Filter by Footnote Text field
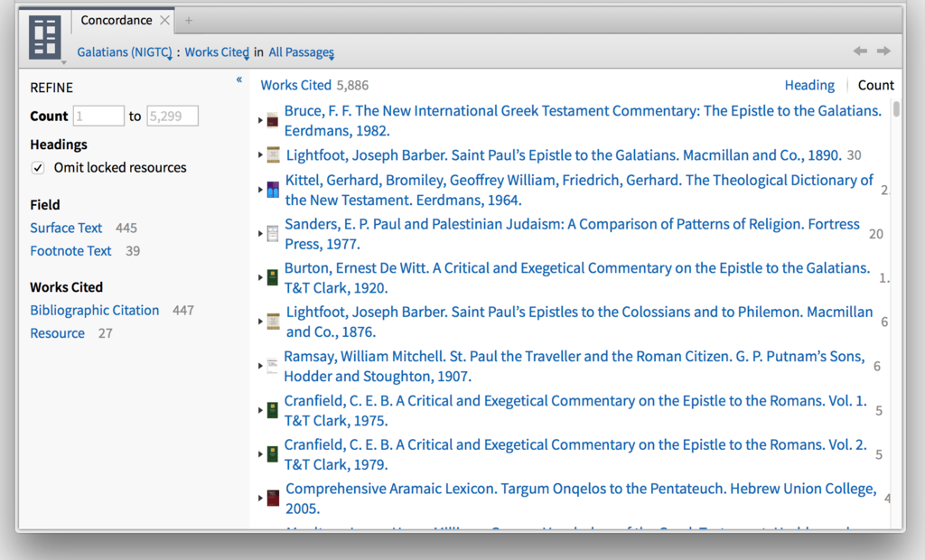925x560 pixels. point(70,251)
